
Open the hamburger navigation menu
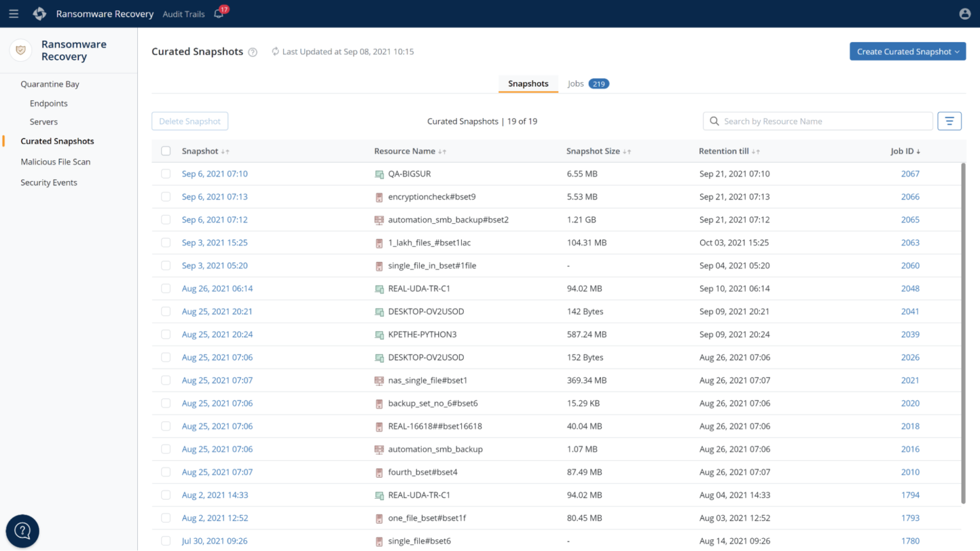point(13,13)
